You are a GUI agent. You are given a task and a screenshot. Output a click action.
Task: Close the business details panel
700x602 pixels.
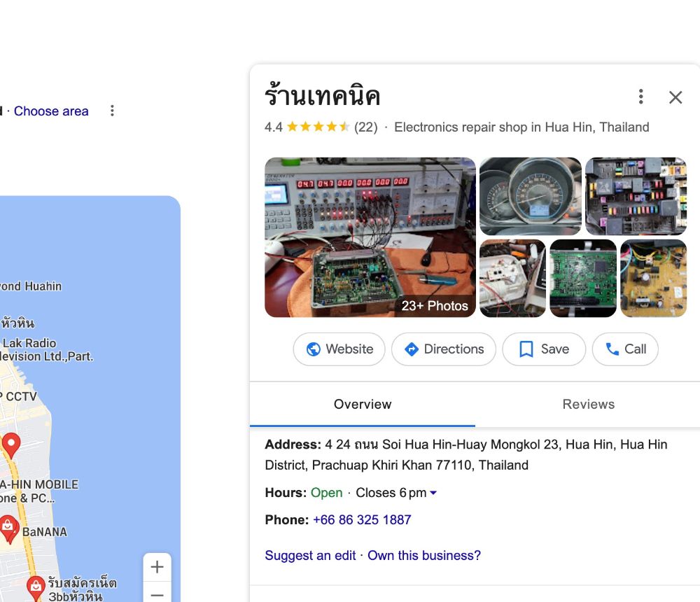(675, 97)
